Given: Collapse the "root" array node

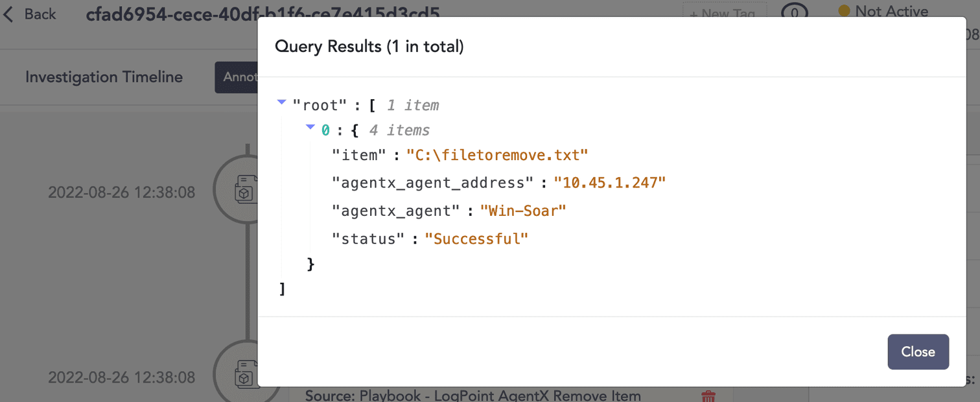Looking at the screenshot, I should point(281,102).
